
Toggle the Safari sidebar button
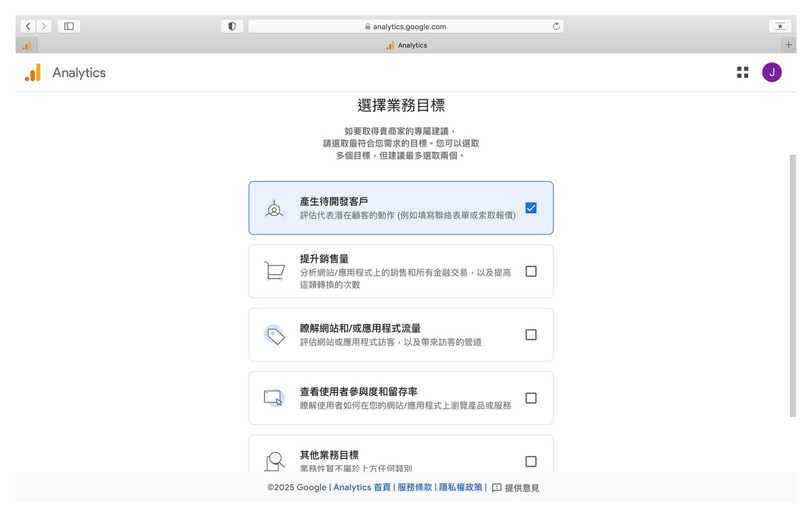(x=69, y=26)
